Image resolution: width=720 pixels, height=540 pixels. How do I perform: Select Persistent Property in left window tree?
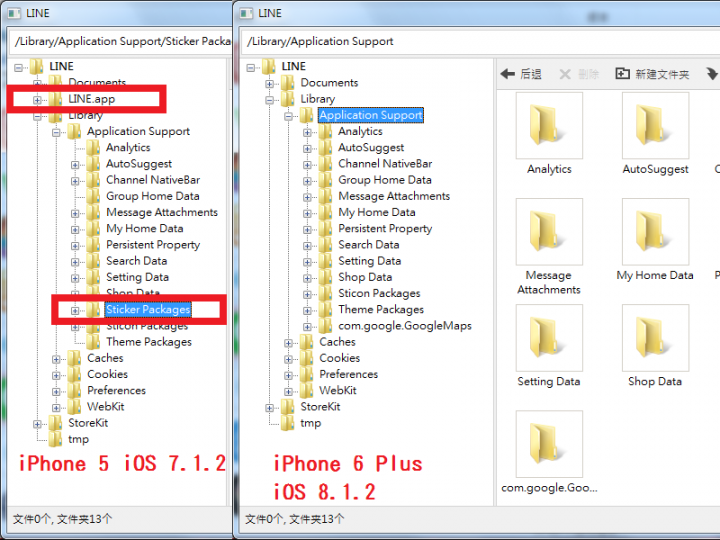pyautogui.click(x=153, y=244)
